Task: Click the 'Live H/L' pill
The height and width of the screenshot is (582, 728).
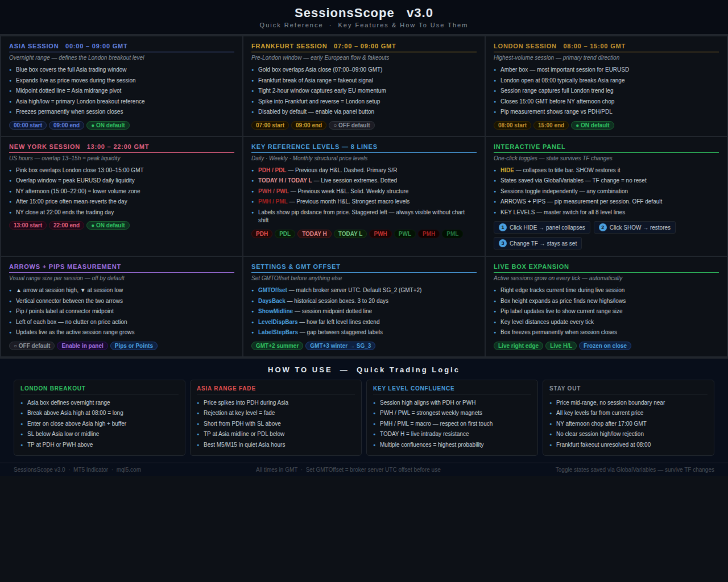Action: click(x=561, y=346)
